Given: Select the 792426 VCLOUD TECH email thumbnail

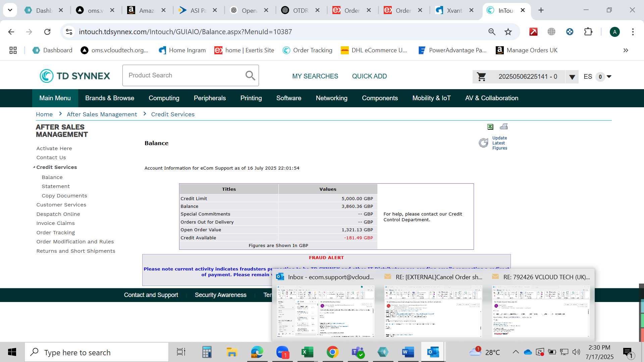Looking at the screenshot, I should pos(541,311).
